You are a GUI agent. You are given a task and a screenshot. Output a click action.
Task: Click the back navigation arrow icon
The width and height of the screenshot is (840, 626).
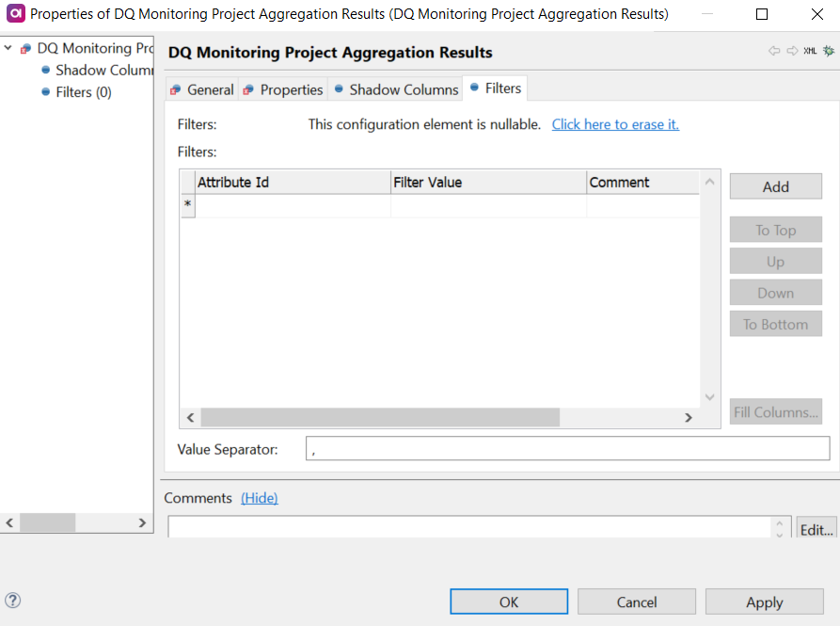point(774,52)
